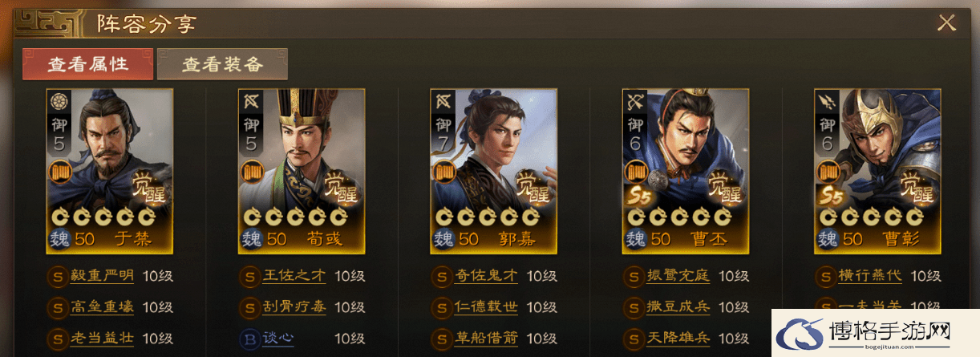This screenshot has width=980, height=357.
Task: Open 曹彰 hero portrait card
Action: point(877,171)
